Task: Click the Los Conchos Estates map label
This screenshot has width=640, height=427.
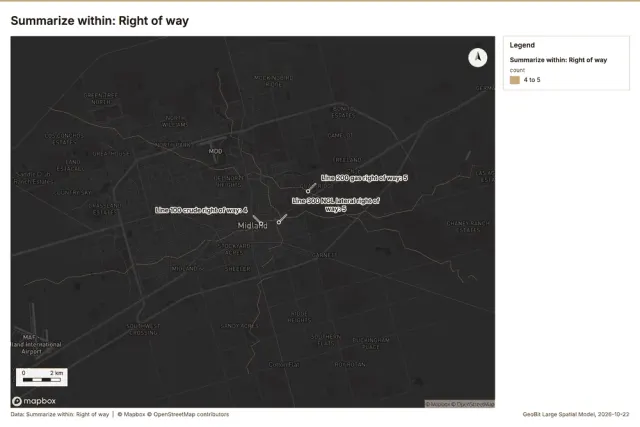Action: click(64, 139)
